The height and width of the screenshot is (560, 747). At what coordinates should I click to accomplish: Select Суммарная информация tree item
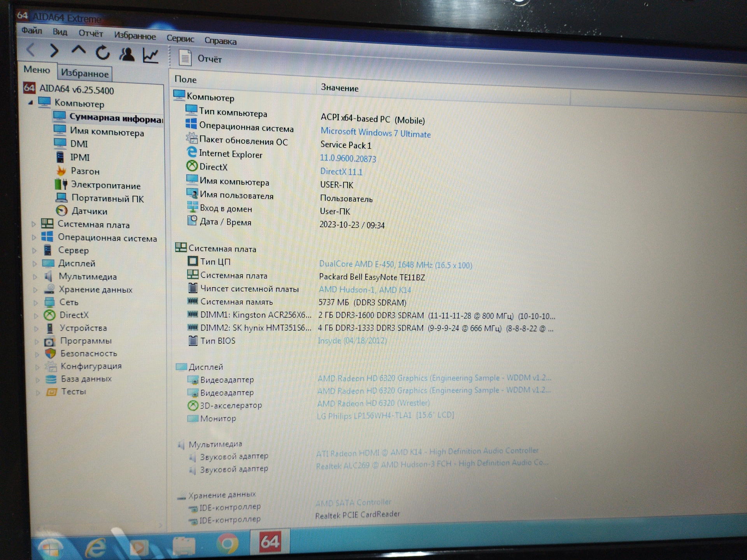click(x=116, y=118)
